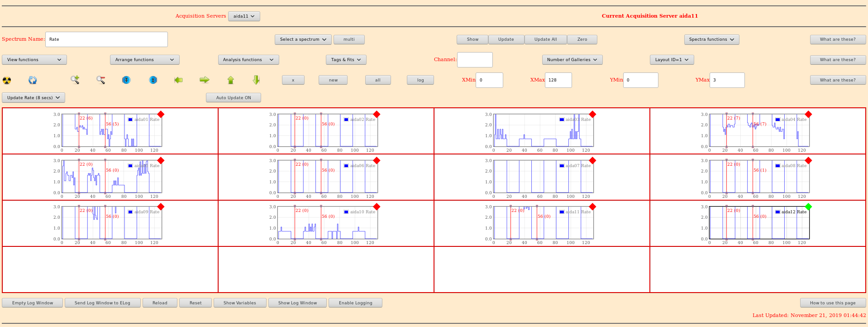The width and height of the screenshot is (868, 327).
Task: Toggle the Auto Update ON button
Action: (233, 98)
